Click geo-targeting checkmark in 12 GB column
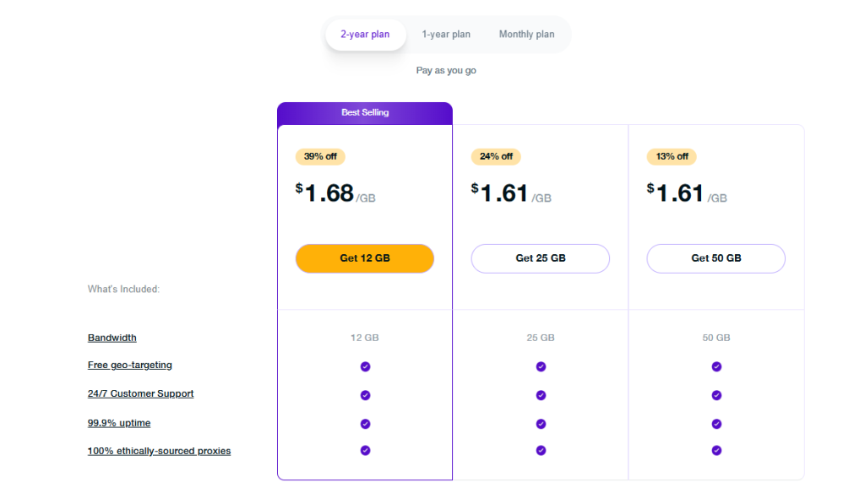The image size is (865, 504). click(x=365, y=366)
